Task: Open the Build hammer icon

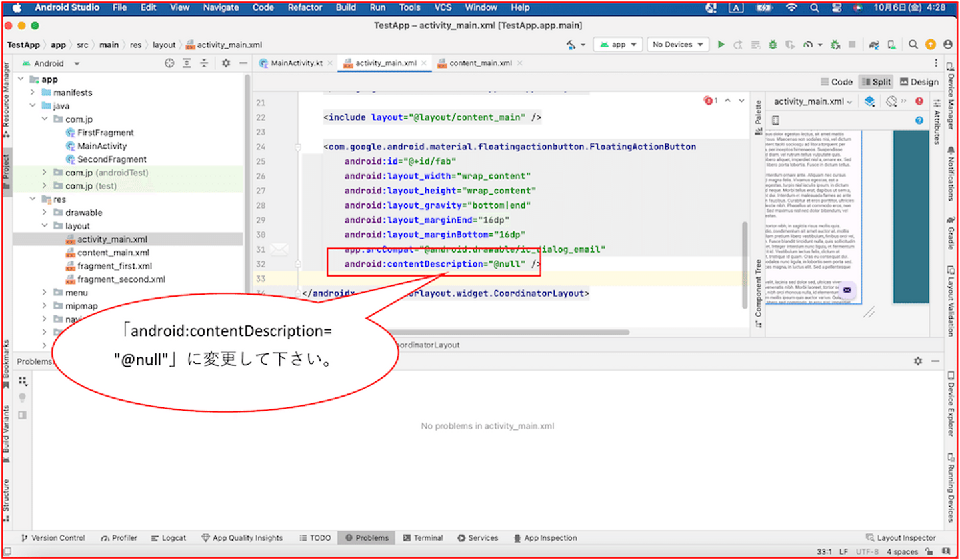Action: point(571,45)
